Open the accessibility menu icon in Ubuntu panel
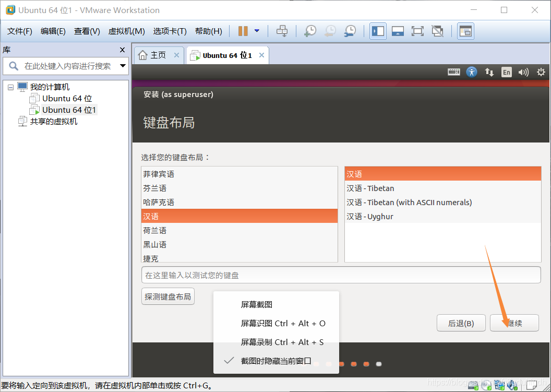Image resolution: width=551 pixels, height=392 pixels. click(x=472, y=72)
